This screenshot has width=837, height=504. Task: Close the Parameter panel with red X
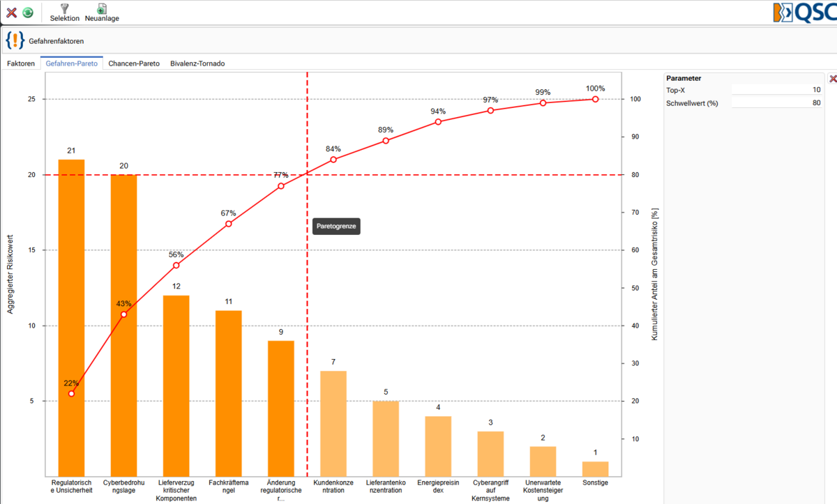(x=832, y=79)
